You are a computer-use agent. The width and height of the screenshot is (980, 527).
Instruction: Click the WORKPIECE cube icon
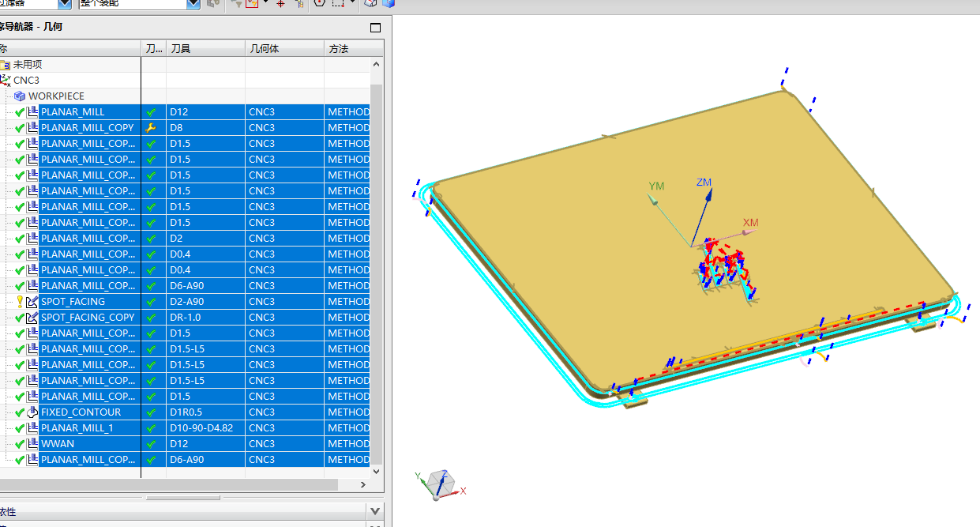click(21, 96)
